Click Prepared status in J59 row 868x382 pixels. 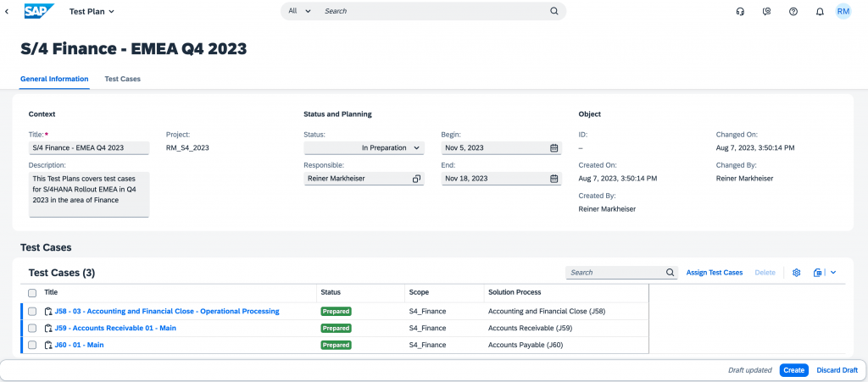click(x=336, y=329)
